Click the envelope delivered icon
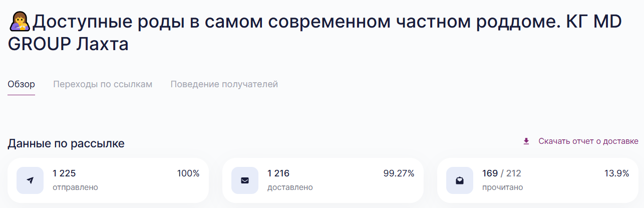This screenshot has width=644, height=208. (245, 180)
